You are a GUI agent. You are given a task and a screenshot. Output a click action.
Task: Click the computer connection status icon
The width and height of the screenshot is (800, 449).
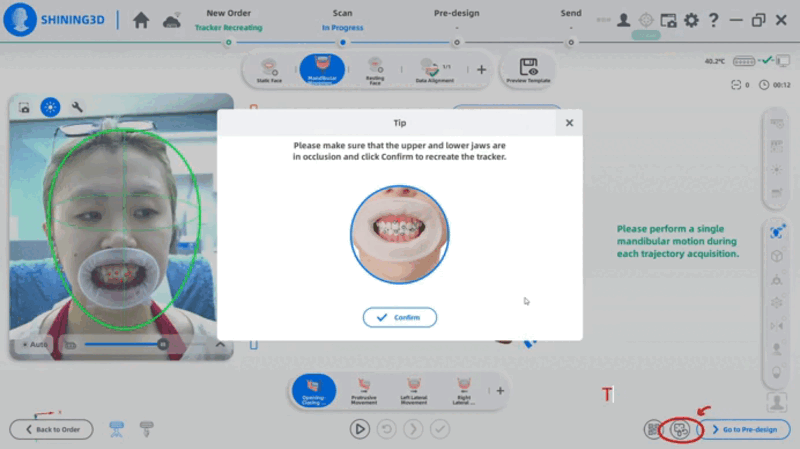[783, 61]
